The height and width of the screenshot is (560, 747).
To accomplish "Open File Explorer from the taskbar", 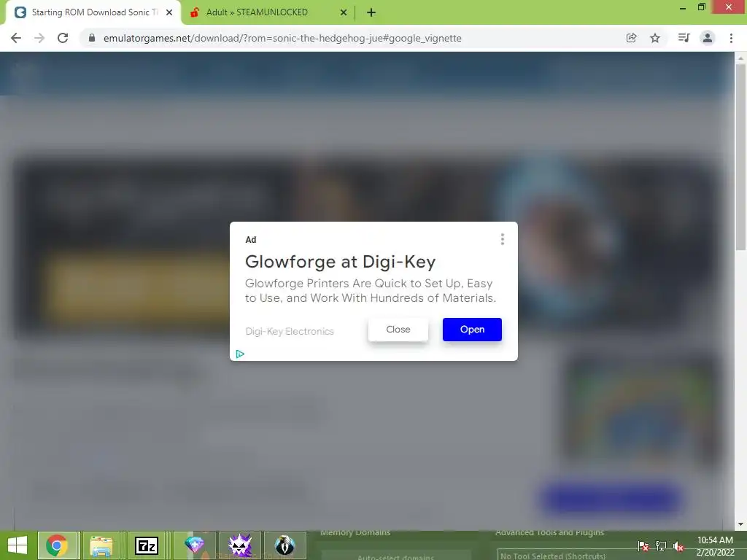I will coord(101,545).
